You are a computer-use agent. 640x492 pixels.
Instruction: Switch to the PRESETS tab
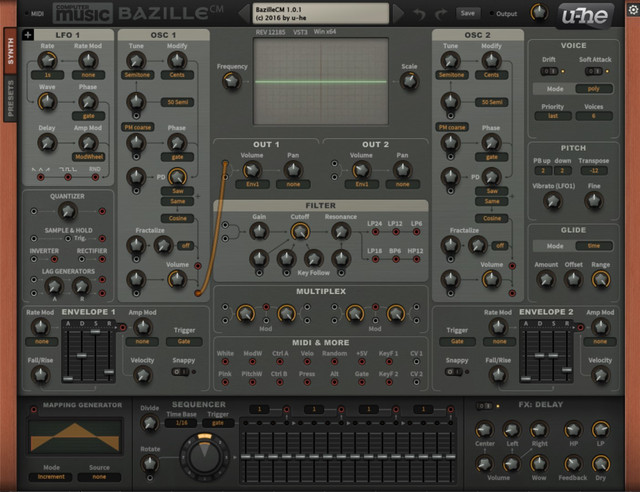click(10, 98)
